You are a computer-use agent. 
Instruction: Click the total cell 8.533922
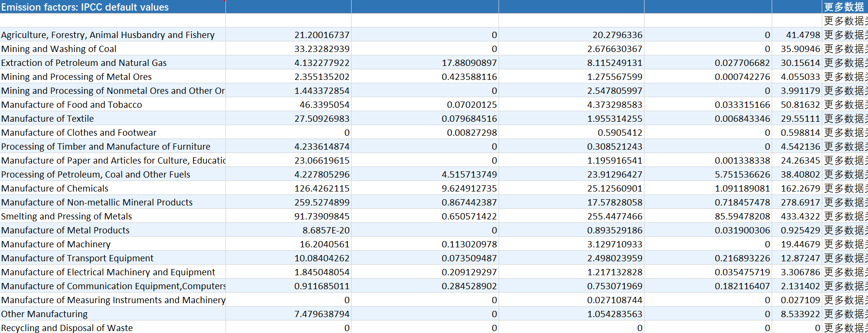point(797,314)
